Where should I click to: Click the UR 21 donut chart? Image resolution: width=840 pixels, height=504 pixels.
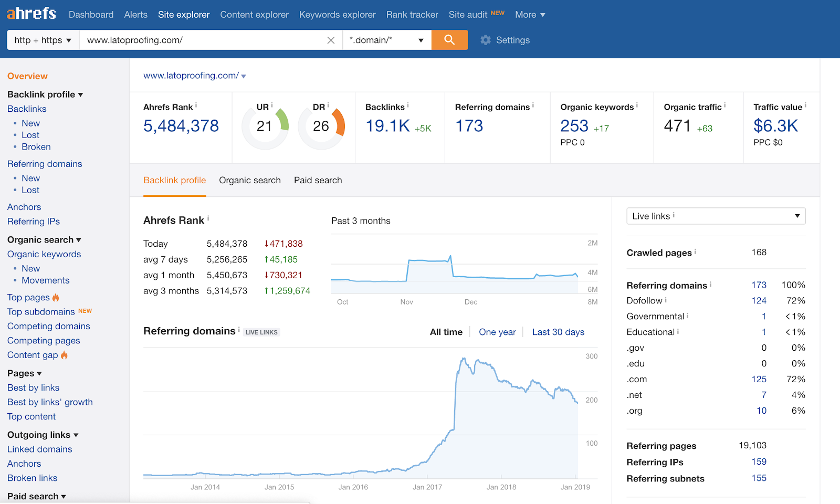(x=265, y=126)
